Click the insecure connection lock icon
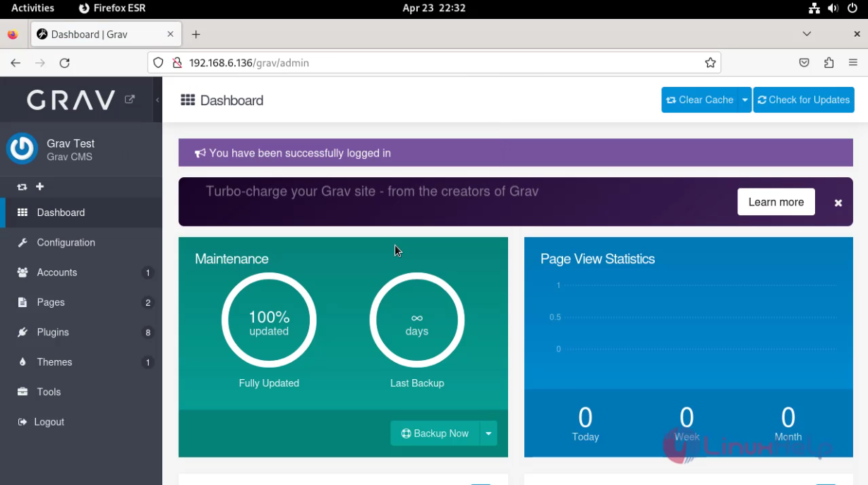868x485 pixels. pyautogui.click(x=176, y=63)
